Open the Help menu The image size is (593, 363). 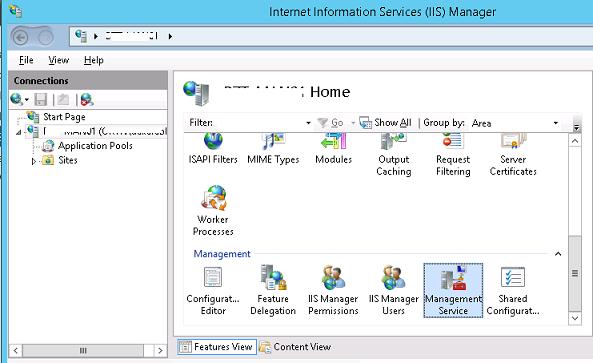point(93,60)
